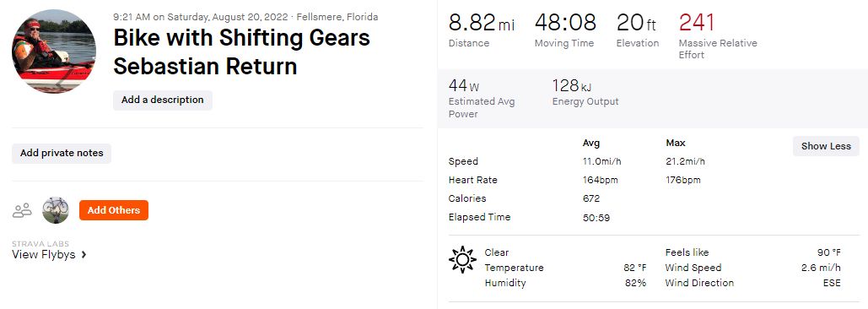868x309 pixels.
Task: Select the chevron beside View Flybys
Action: (84, 255)
